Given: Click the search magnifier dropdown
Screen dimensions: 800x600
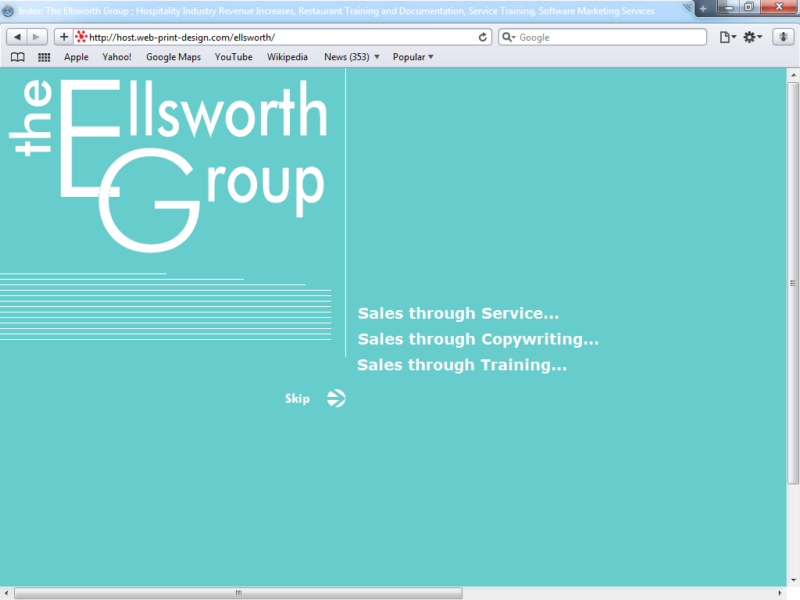Looking at the screenshot, I should (x=509, y=37).
